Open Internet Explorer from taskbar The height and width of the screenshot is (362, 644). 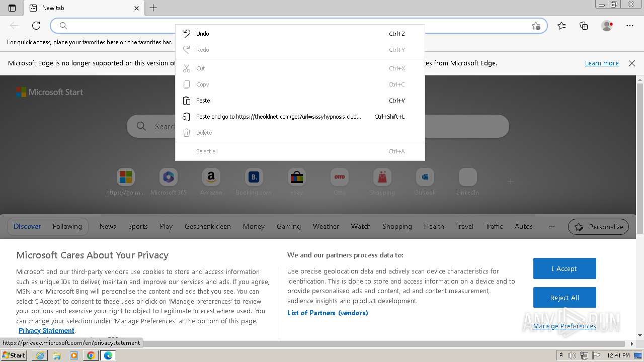(40, 355)
